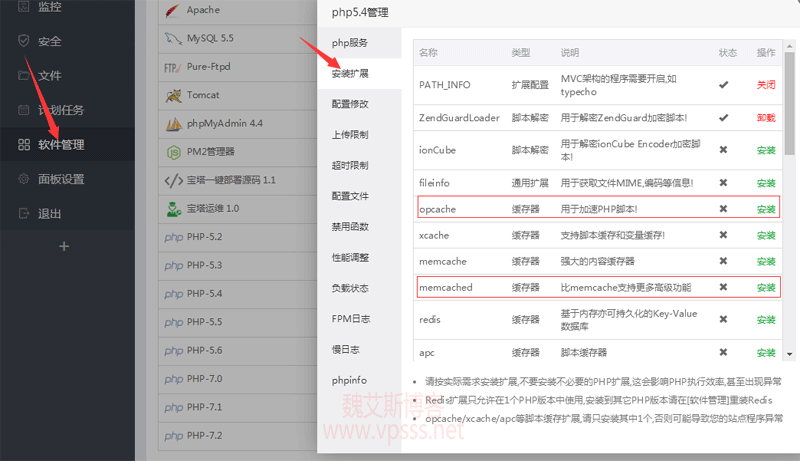The width and height of the screenshot is (800, 461).
Task: Click the PM2管理器 icon
Action: click(x=172, y=152)
